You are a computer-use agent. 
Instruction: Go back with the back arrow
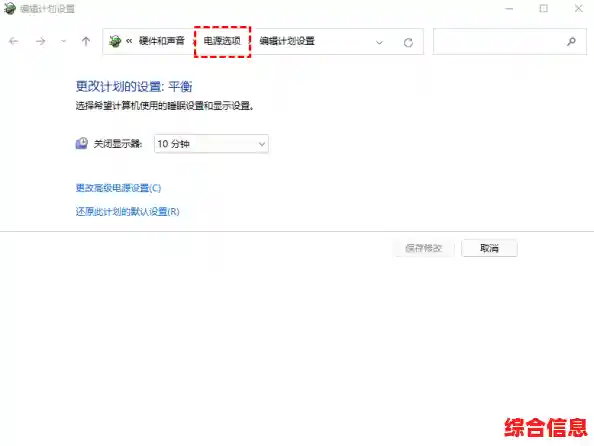14,41
